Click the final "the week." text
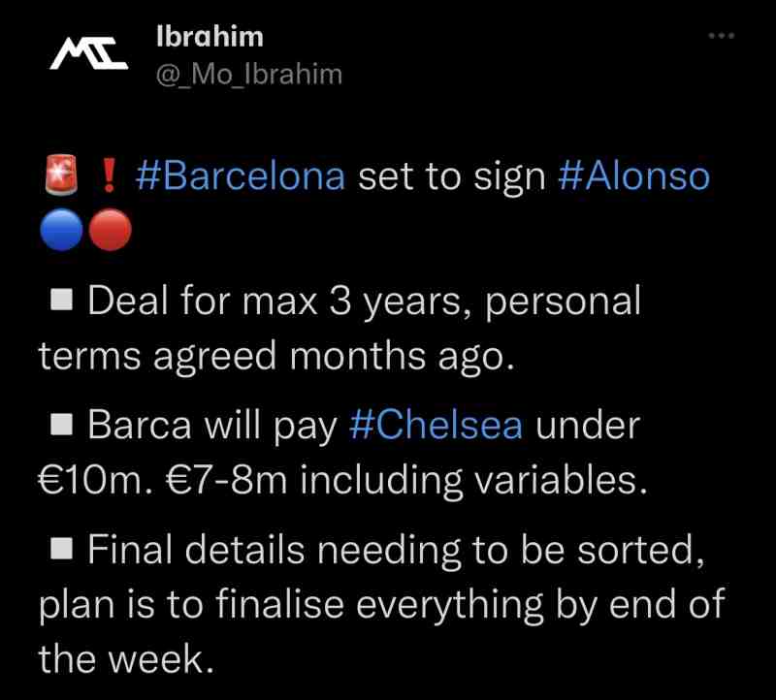The image size is (776, 700). pos(124,659)
